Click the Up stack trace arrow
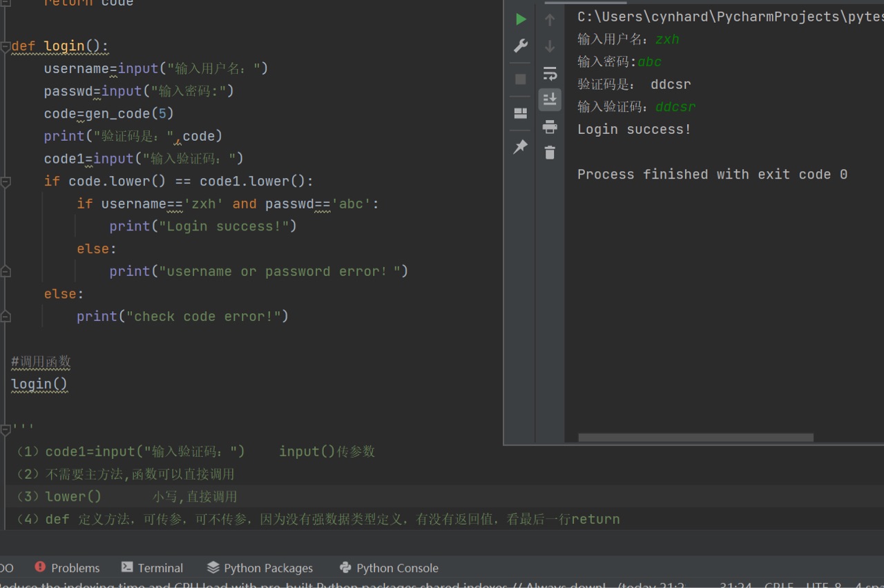The image size is (884, 588). (550, 19)
